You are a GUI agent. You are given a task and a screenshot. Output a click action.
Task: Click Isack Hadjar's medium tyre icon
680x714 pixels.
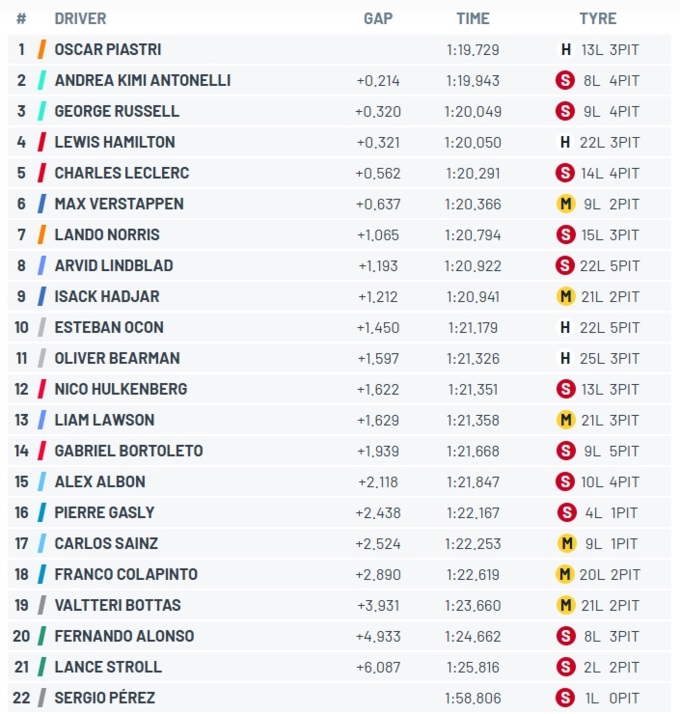565,296
